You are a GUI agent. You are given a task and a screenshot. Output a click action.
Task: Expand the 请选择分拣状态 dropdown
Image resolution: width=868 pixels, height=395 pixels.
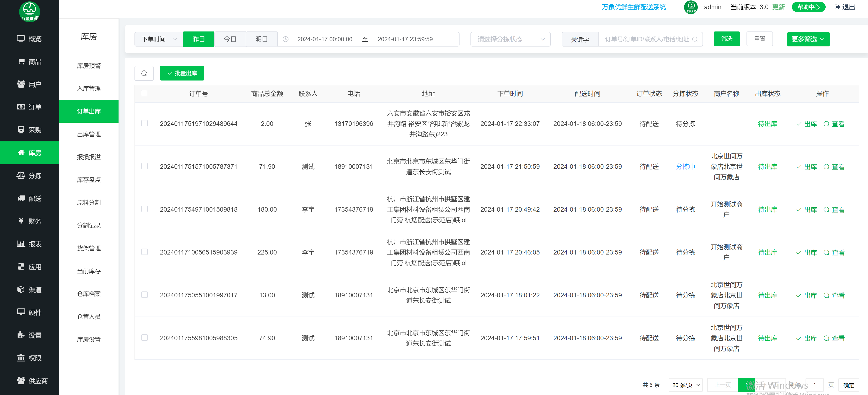pos(510,39)
